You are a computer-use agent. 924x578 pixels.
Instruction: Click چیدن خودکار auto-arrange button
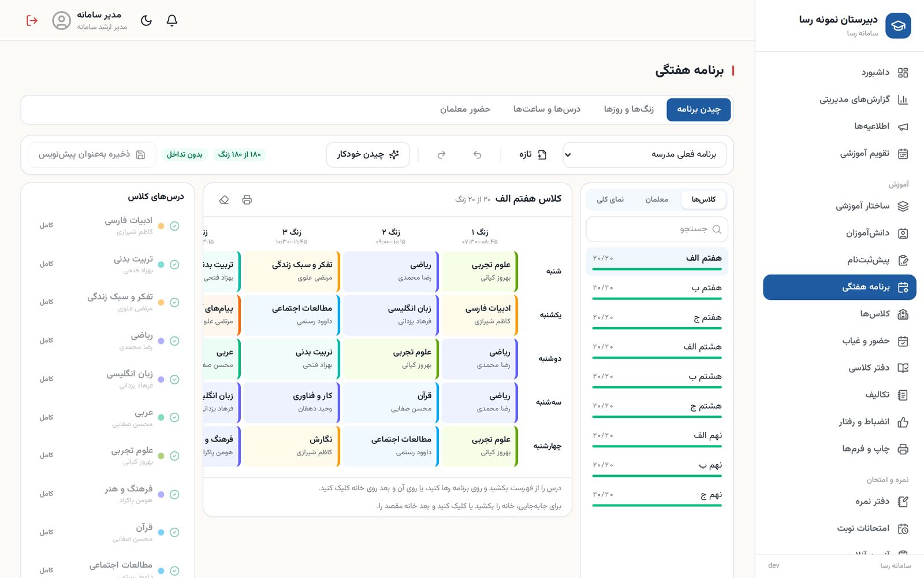(368, 154)
